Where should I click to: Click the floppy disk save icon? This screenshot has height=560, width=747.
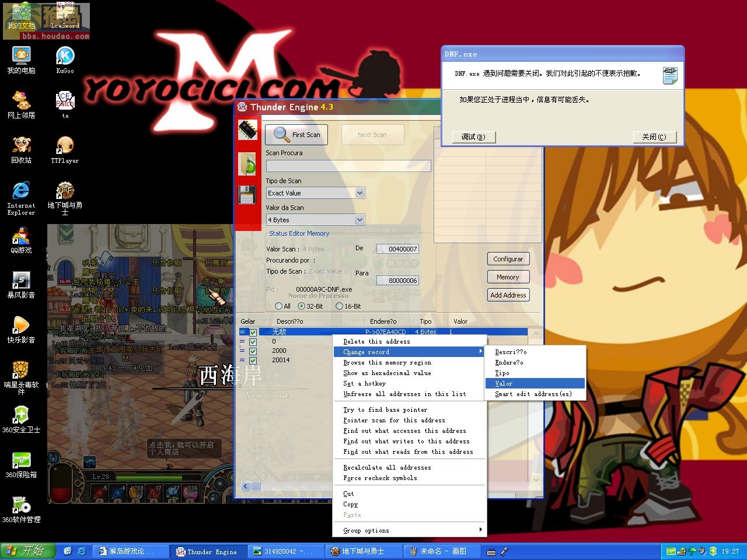click(247, 195)
